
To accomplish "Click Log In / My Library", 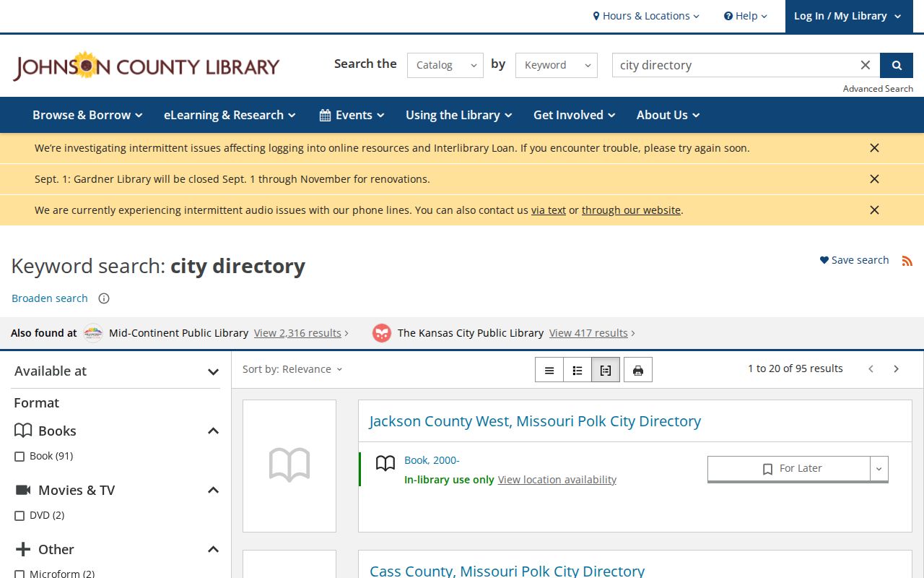I will tap(847, 16).
